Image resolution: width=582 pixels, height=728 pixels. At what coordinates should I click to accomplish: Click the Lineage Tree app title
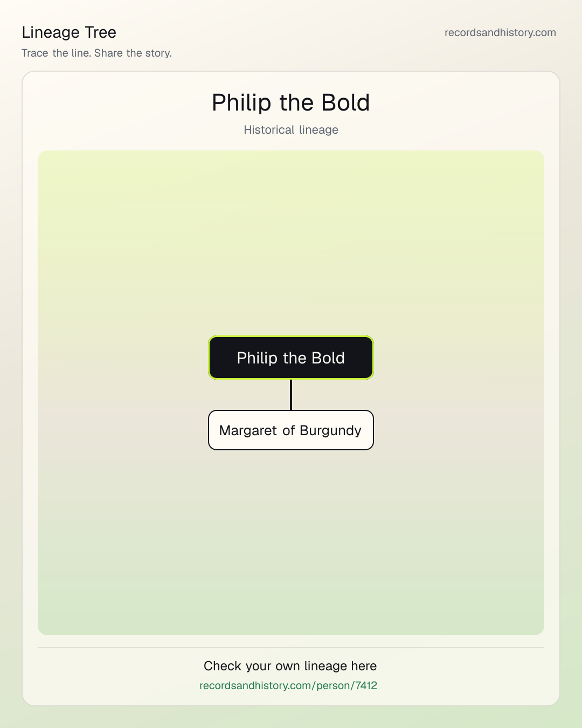point(69,32)
